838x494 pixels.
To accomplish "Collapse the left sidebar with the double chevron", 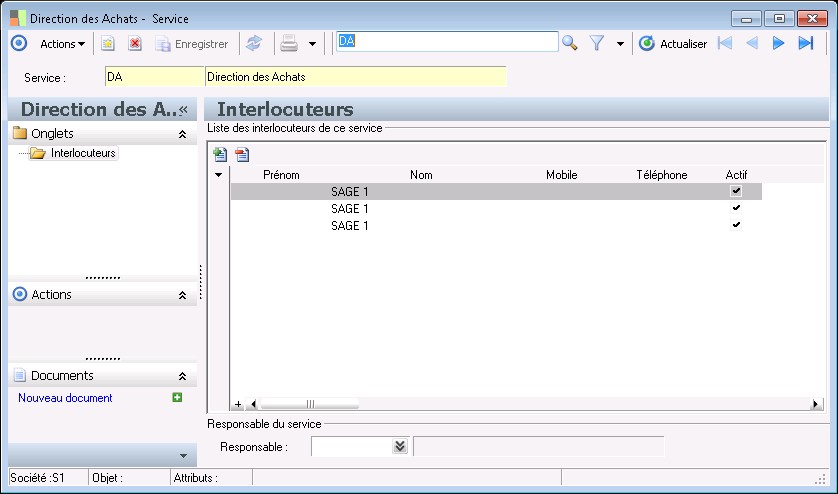I will pyautogui.click(x=183, y=110).
